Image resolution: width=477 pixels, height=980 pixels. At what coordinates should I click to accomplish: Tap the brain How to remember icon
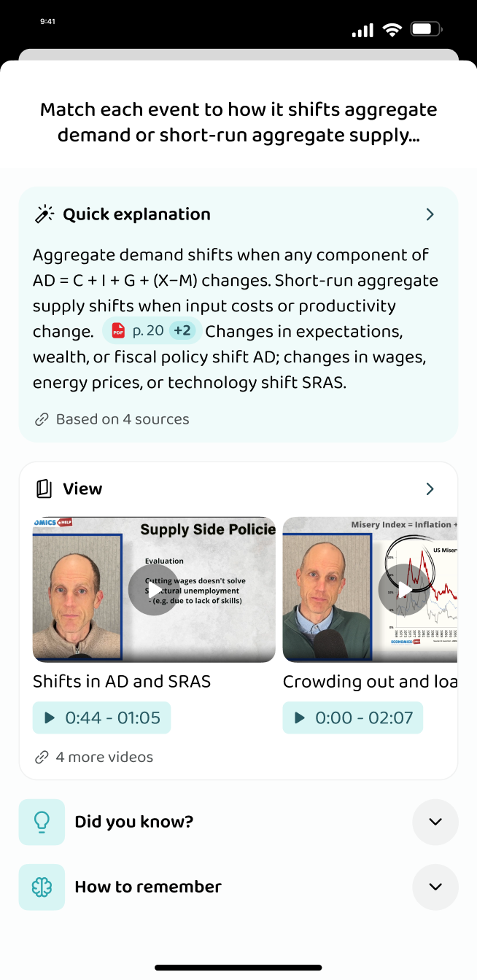pos(42,887)
